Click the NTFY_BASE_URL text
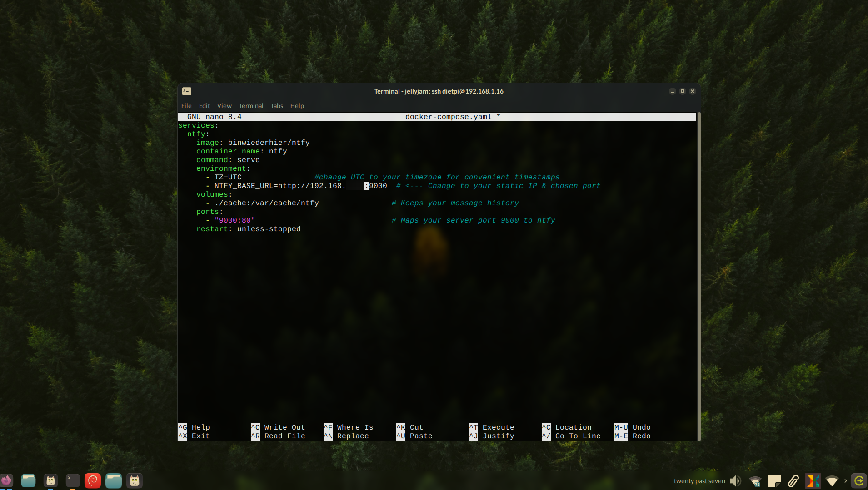The width and height of the screenshot is (868, 490). (244, 186)
